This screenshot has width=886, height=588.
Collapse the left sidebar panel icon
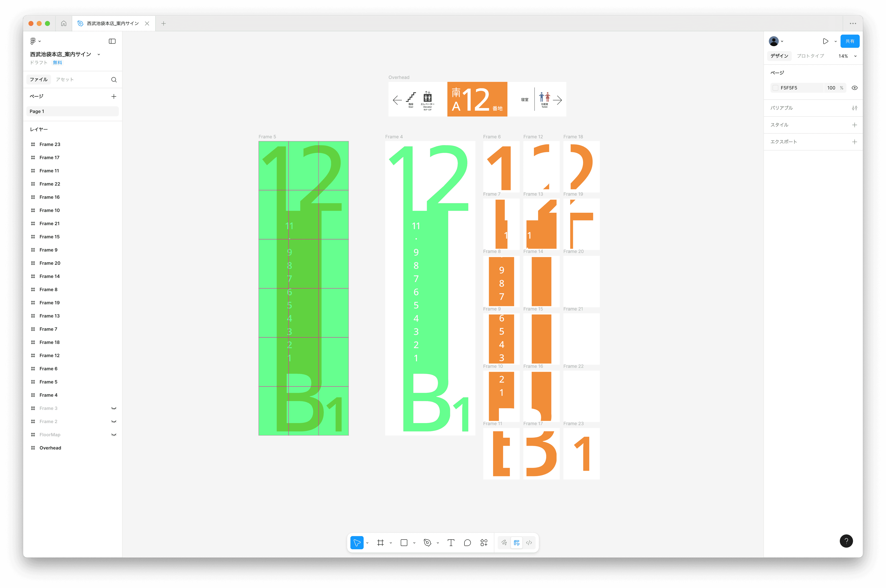(x=112, y=41)
